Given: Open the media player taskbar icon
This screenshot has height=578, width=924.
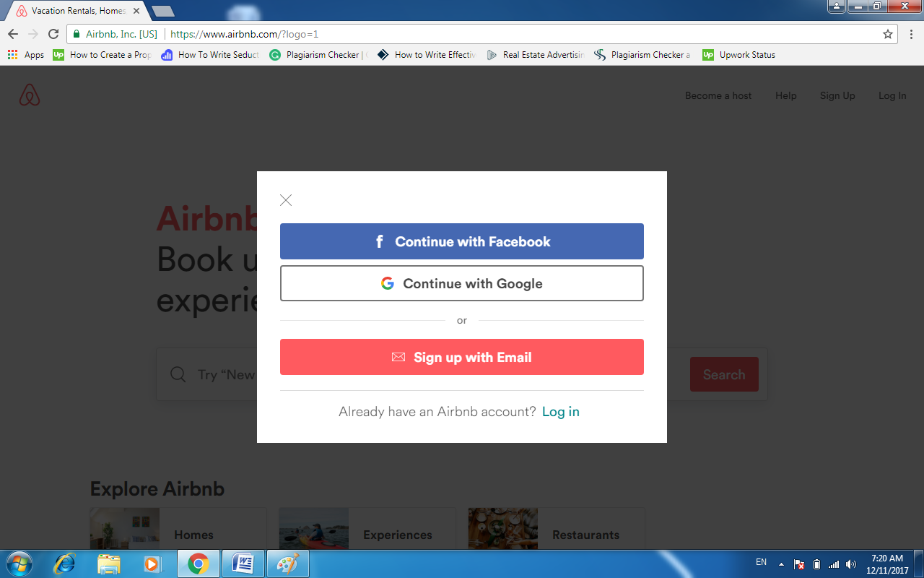Looking at the screenshot, I should click(152, 564).
